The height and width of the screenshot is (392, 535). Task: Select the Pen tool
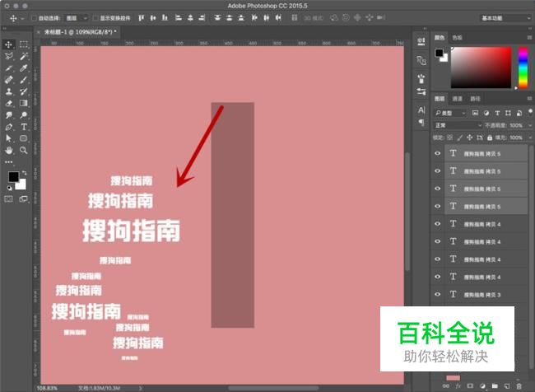pos(8,127)
